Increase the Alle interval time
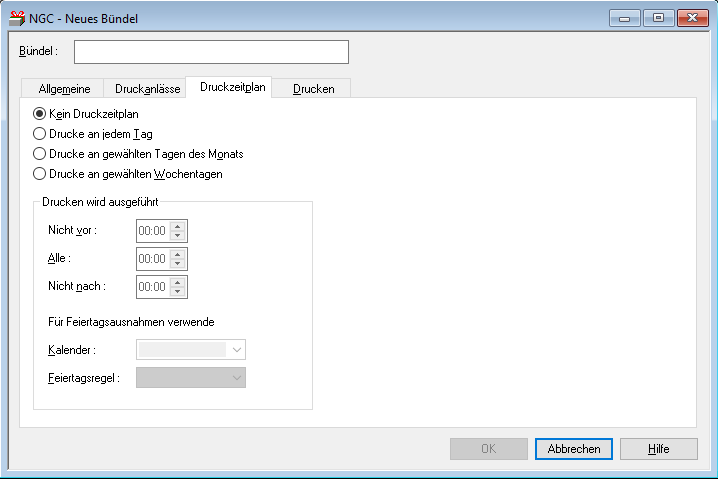The height and width of the screenshot is (479, 718). (178, 254)
